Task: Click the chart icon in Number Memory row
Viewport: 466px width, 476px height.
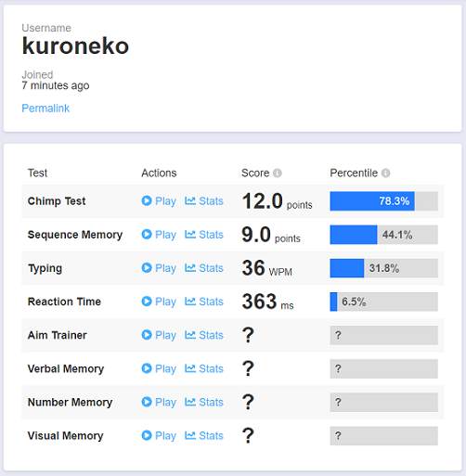Action: tap(190, 402)
